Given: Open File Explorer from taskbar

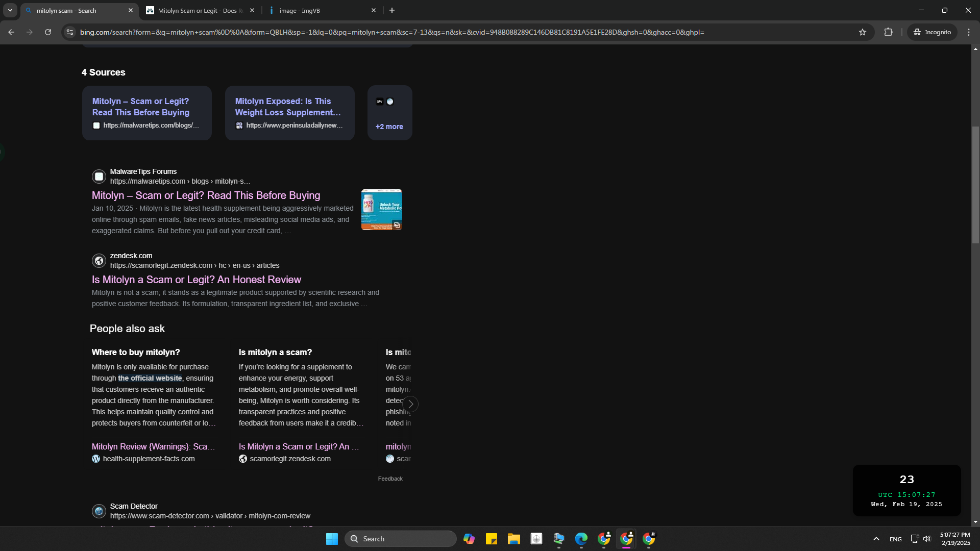Looking at the screenshot, I should [x=513, y=539].
